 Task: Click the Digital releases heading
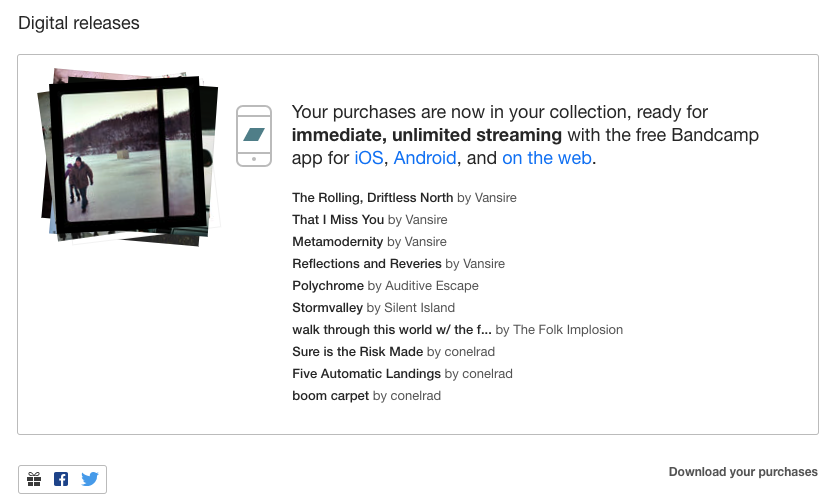coord(79,23)
